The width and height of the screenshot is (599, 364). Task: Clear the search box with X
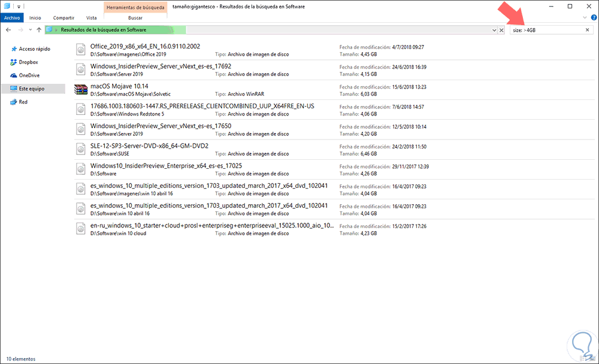click(588, 30)
